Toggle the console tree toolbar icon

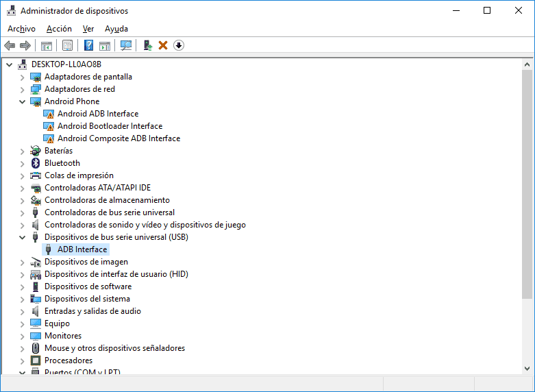click(x=47, y=45)
